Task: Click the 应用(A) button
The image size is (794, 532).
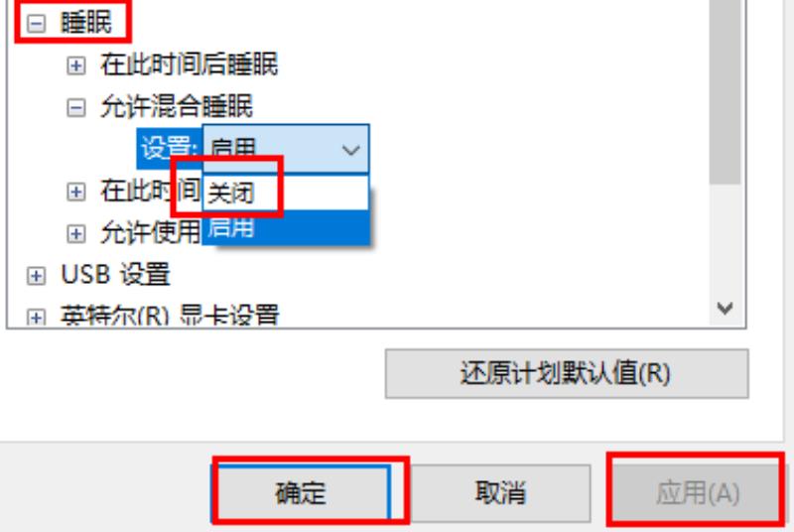Action: [698, 493]
